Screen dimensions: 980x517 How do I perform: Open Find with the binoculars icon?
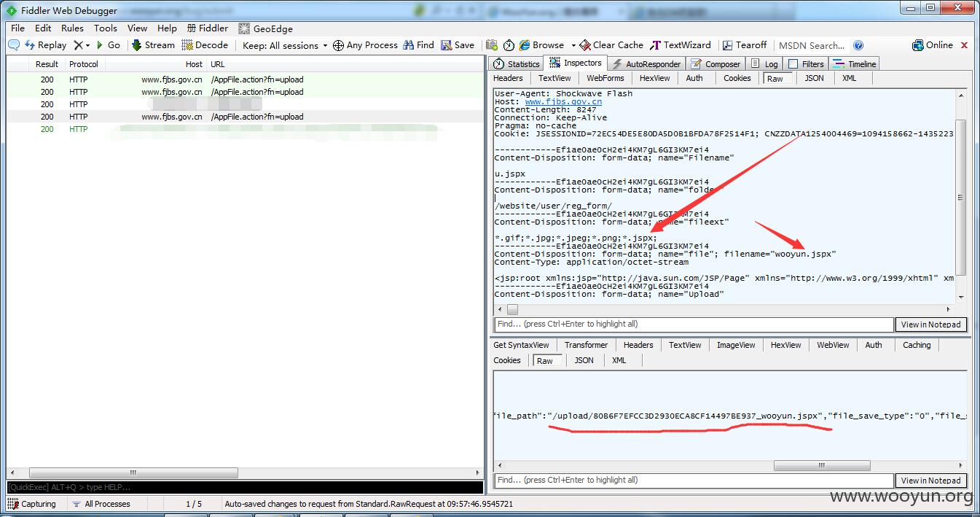coord(418,45)
